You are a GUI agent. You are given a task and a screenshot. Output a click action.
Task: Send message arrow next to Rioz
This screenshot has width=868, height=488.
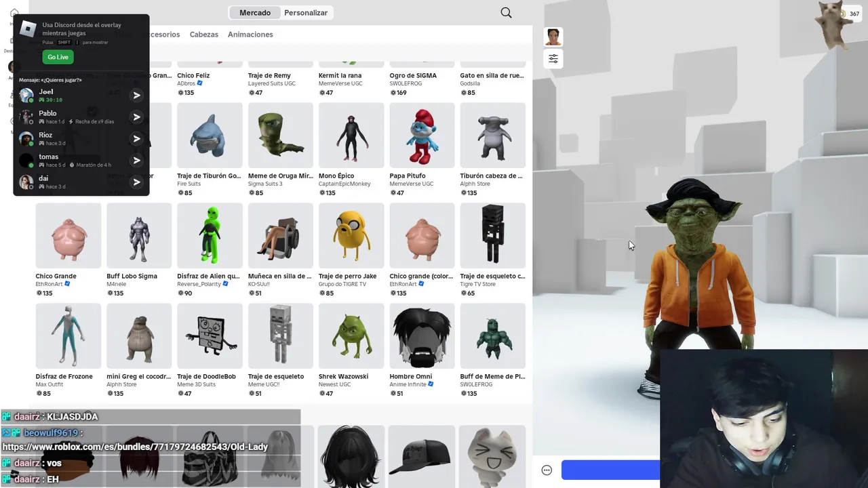pos(136,139)
